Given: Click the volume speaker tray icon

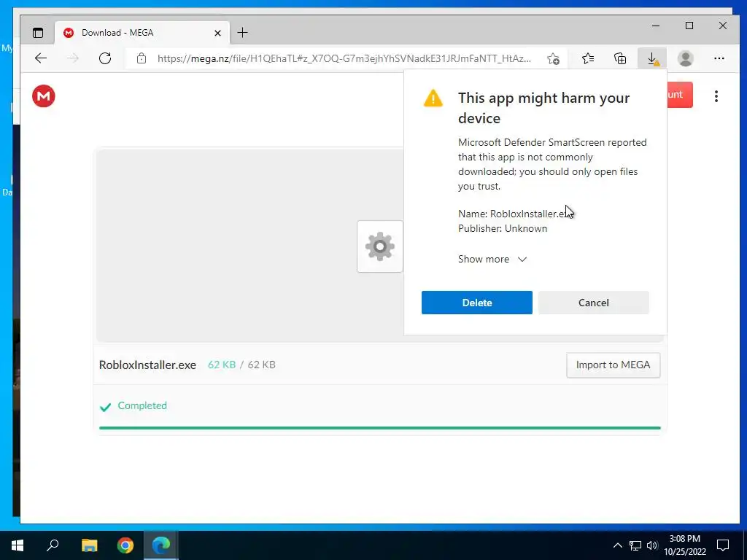Looking at the screenshot, I should click(652, 545).
